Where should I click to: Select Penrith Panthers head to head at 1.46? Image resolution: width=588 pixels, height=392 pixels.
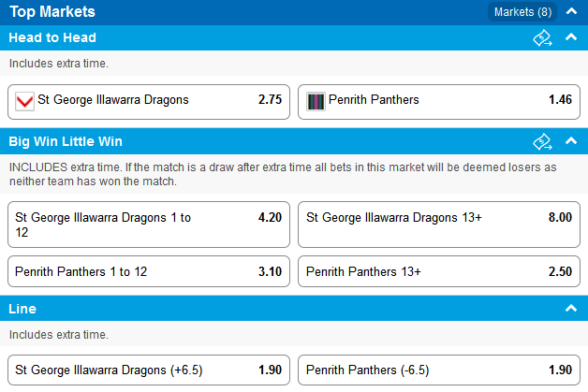tap(439, 102)
